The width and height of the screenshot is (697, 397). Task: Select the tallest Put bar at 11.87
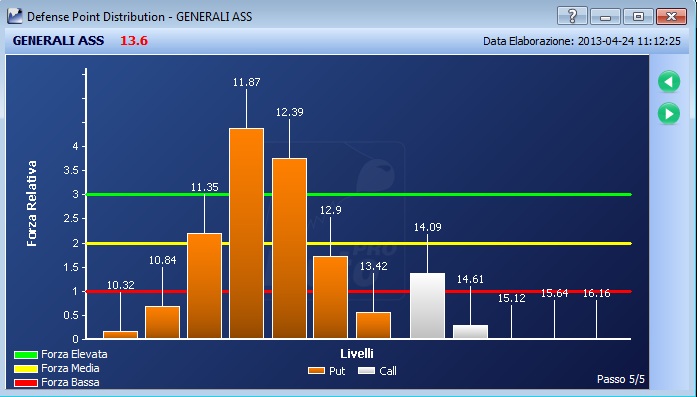click(x=247, y=233)
